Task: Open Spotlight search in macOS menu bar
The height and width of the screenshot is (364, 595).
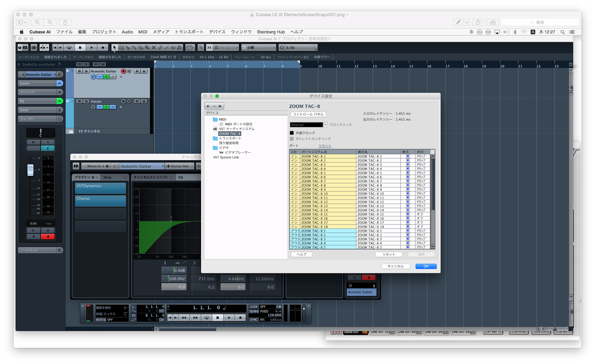Action: (x=562, y=32)
